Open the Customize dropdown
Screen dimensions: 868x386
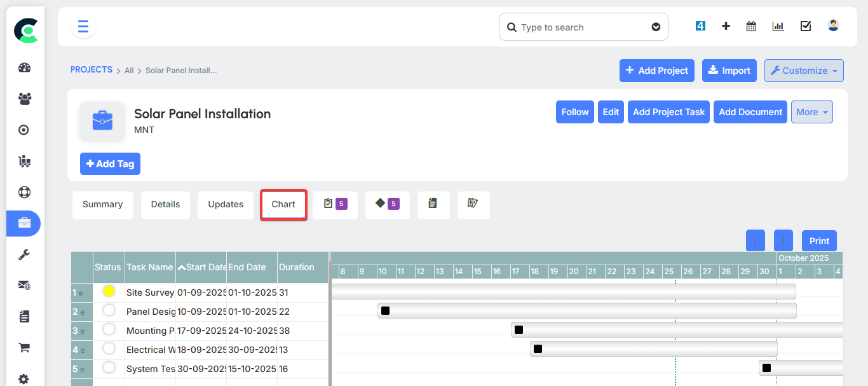coord(804,70)
